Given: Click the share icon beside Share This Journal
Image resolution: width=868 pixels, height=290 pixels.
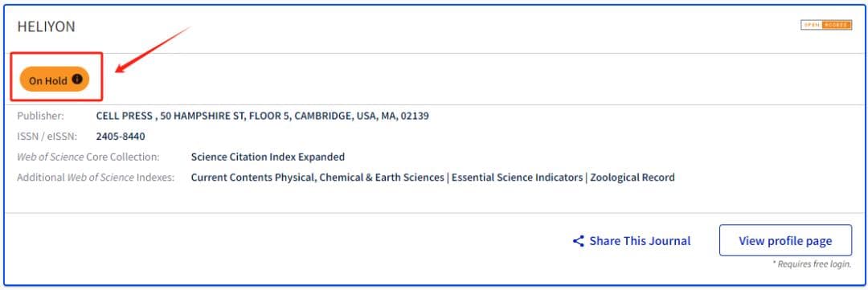Looking at the screenshot, I should (x=579, y=241).
